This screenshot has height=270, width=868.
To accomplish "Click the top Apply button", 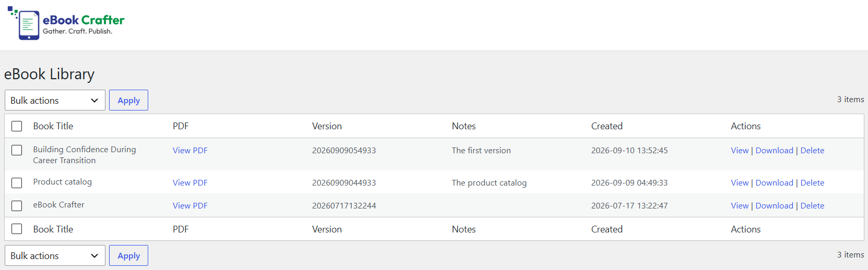I will 128,100.
